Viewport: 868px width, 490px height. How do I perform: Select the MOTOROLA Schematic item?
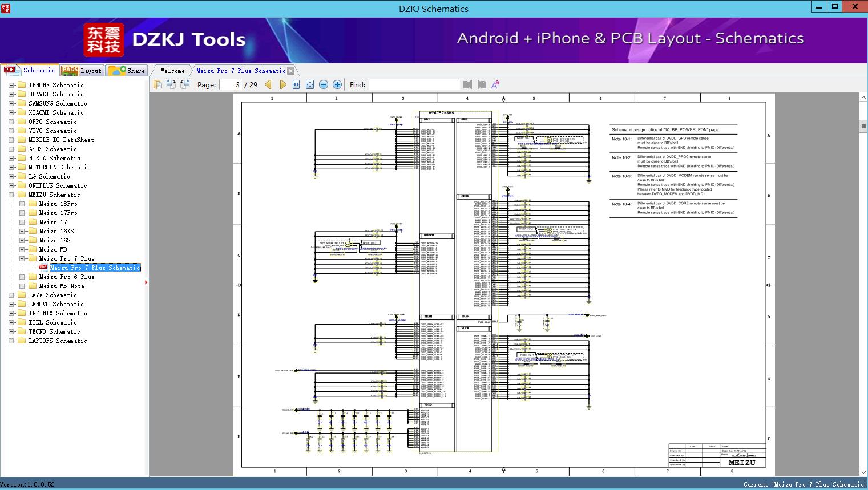tap(59, 167)
